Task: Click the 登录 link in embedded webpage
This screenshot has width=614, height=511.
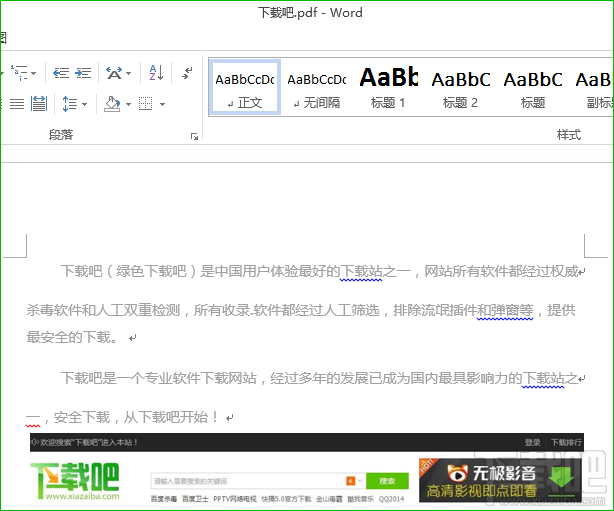Action: coord(533,442)
